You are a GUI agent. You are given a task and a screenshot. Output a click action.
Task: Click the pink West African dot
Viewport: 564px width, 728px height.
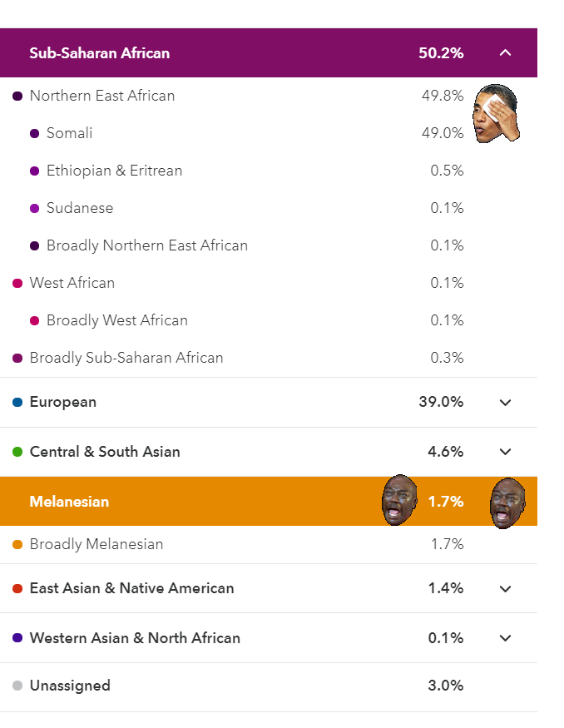[17, 283]
